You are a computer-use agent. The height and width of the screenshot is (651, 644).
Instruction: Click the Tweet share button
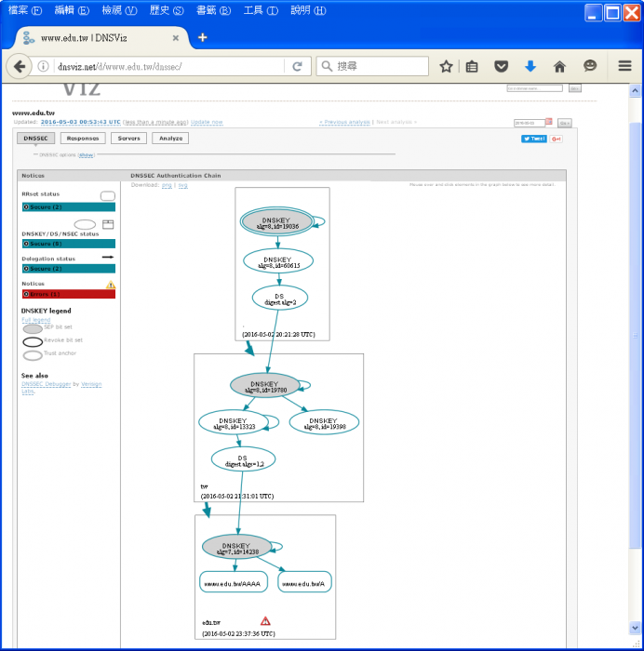pos(533,139)
